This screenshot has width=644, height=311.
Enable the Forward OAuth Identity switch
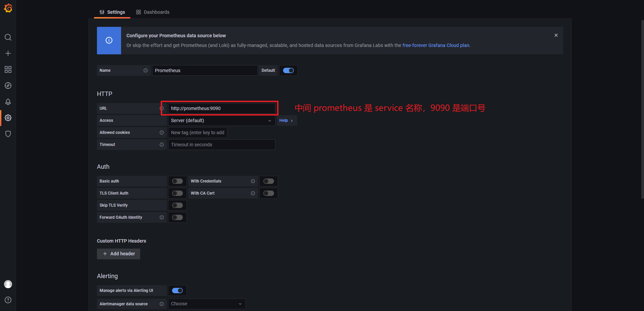tap(177, 217)
